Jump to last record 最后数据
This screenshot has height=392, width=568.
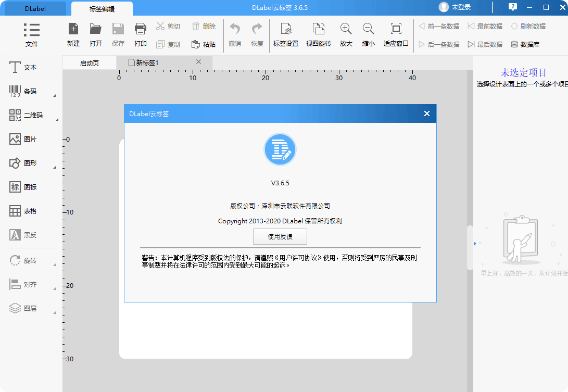(x=485, y=44)
